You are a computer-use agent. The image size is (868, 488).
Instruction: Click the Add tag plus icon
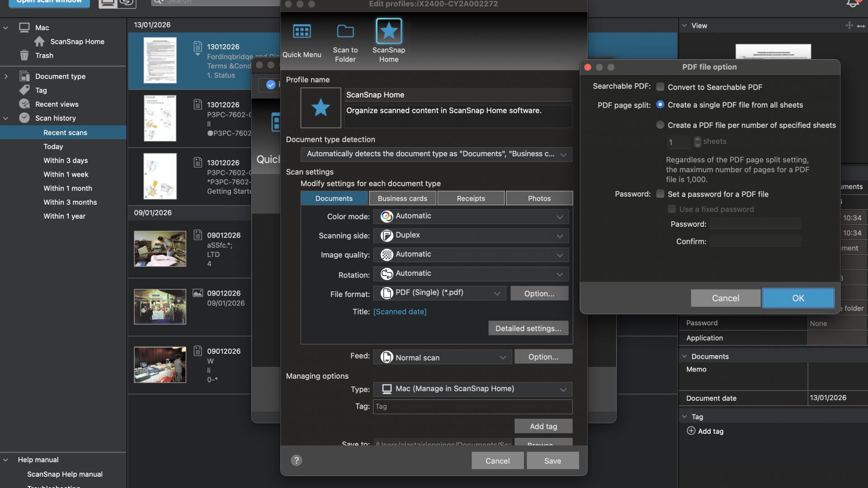tap(691, 431)
